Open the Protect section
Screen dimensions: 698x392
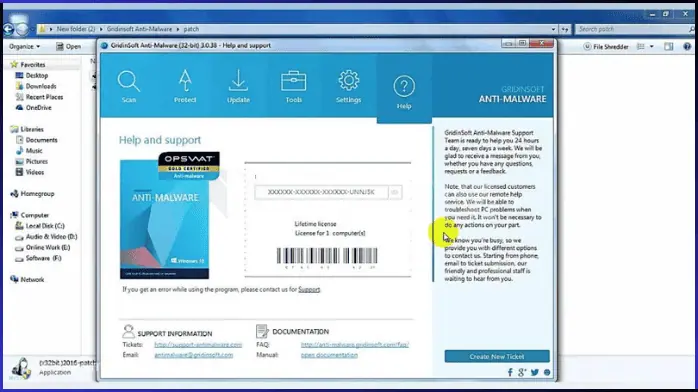pyautogui.click(x=185, y=86)
